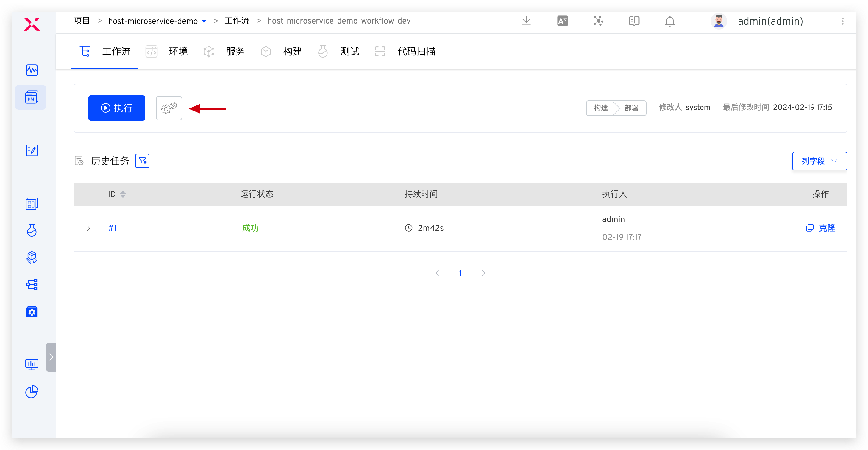Viewport: 868px width, 450px height.
Task: Open the language switcher in top bar
Action: tap(562, 21)
